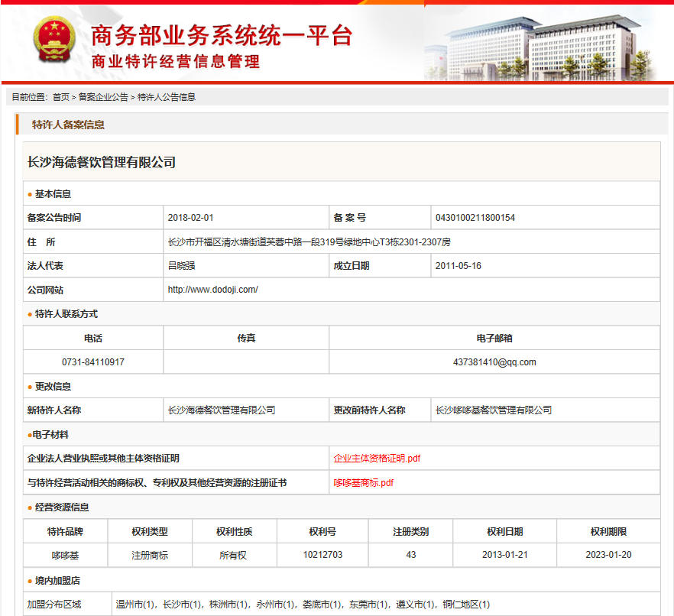Image resolution: width=674 pixels, height=616 pixels.
Task: Click the expiry date 2023-01-20
Action: [x=608, y=555]
